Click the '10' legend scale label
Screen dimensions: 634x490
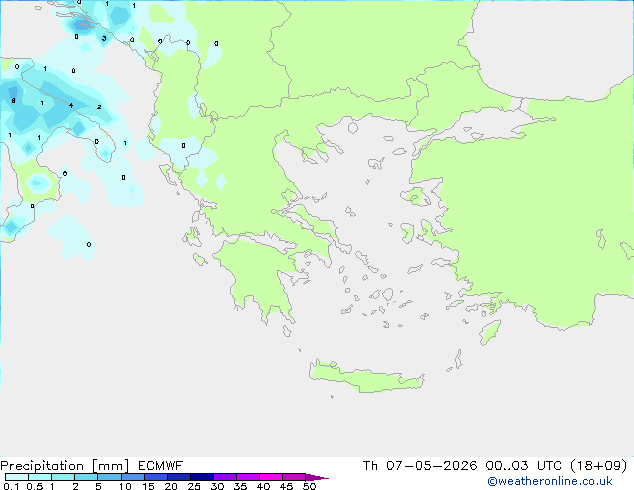(x=125, y=486)
